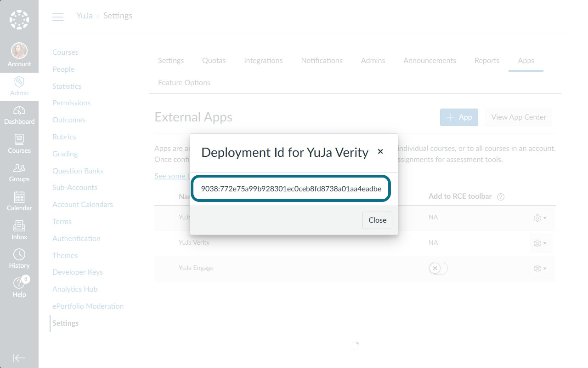
Task: Switch to the Notifications tab
Action: [x=322, y=61]
